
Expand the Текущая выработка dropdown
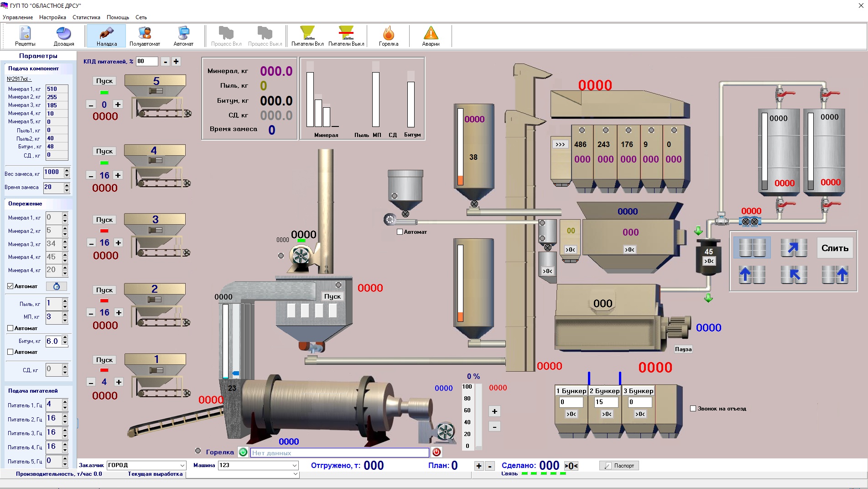(x=296, y=474)
